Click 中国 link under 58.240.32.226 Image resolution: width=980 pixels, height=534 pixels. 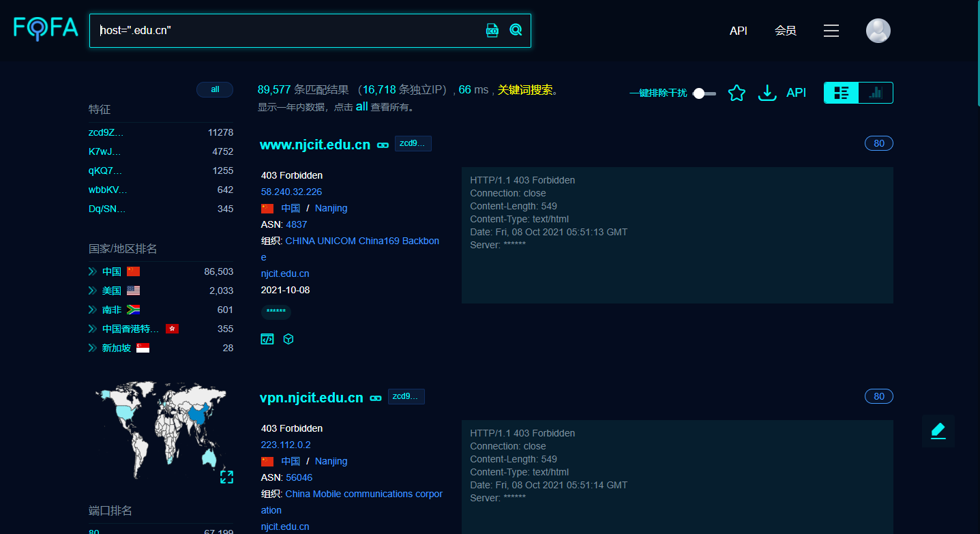[291, 208]
